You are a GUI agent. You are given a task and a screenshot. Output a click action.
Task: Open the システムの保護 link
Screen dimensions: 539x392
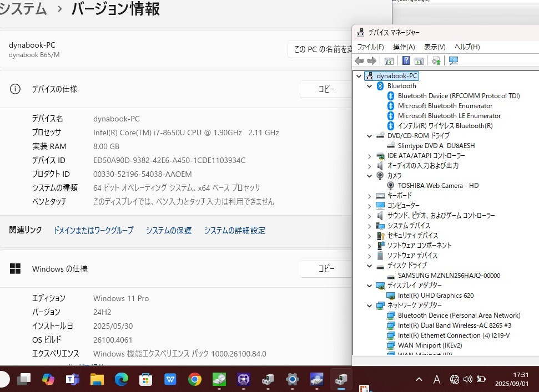tap(169, 230)
